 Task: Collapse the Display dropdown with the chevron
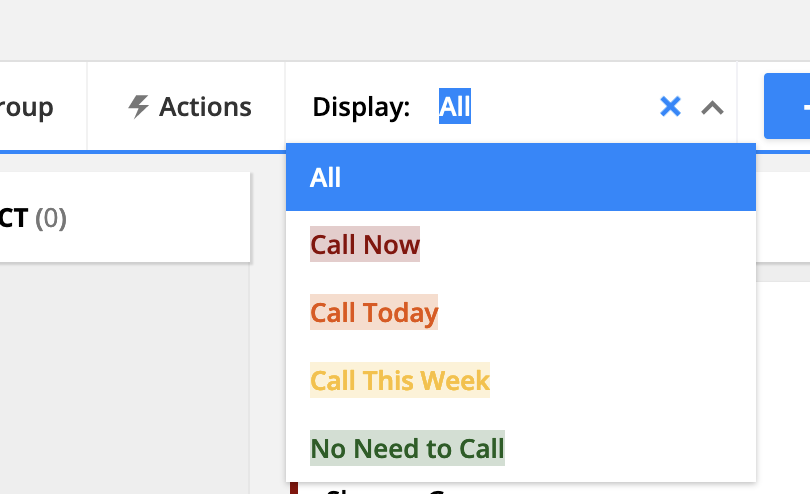[x=712, y=108]
